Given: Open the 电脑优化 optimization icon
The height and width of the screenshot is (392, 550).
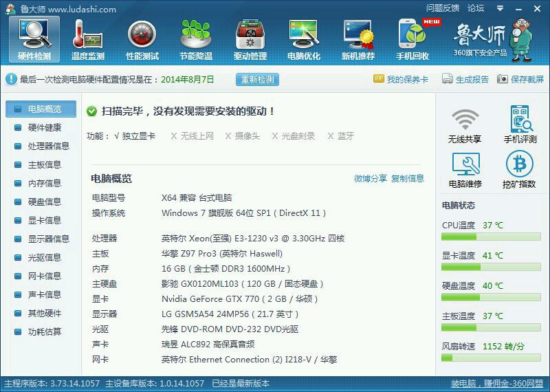Looking at the screenshot, I should (304, 40).
